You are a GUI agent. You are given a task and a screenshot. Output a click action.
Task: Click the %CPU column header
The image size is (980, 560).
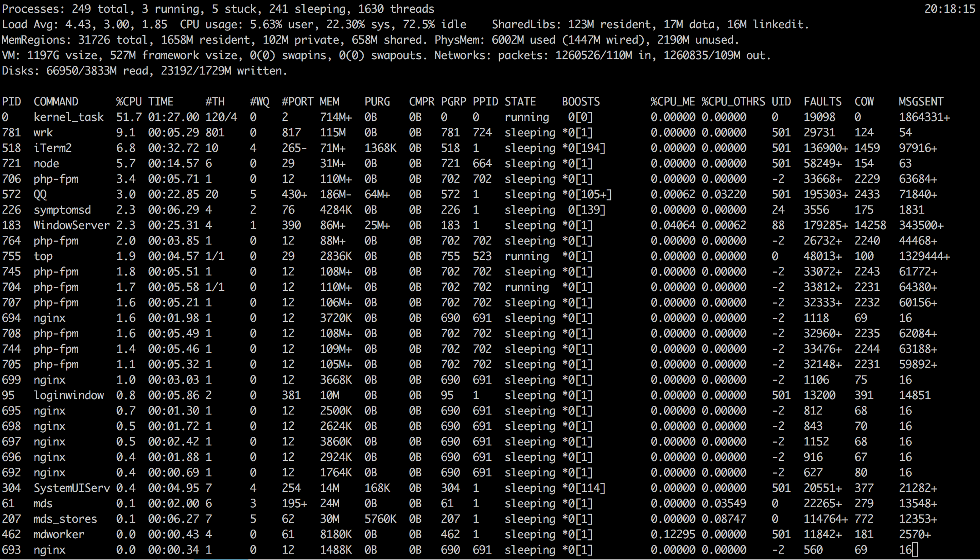coord(129,102)
